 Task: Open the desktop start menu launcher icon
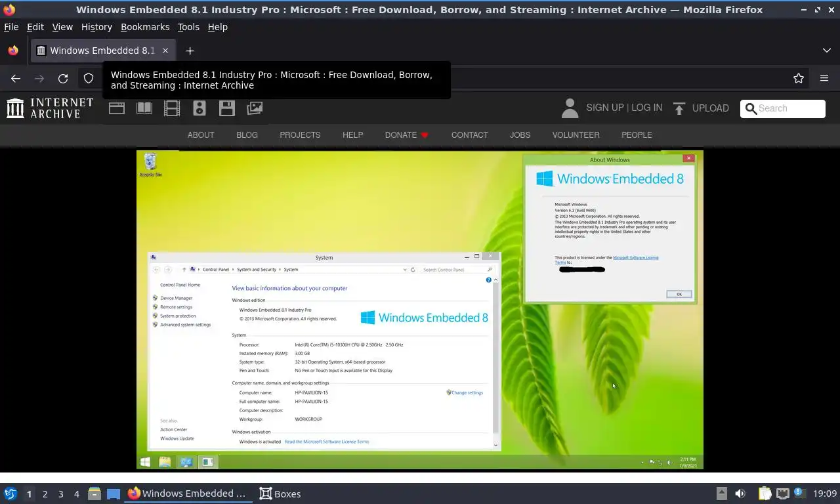click(10, 493)
